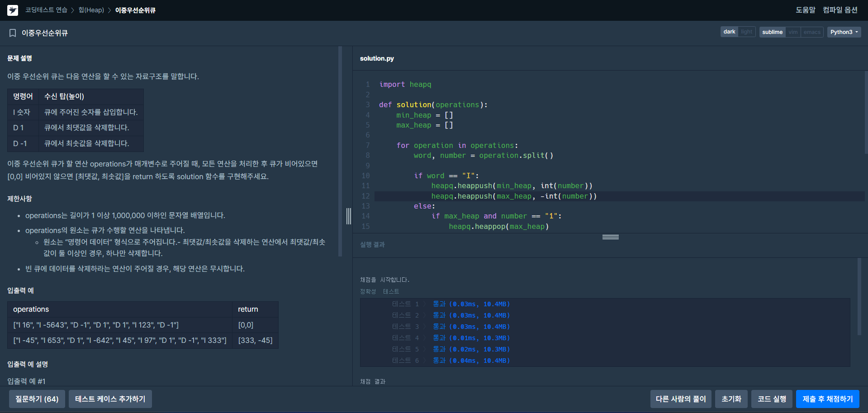Click the '[333, -45]' return cell
Screen dimensions: 868x413
coord(256,340)
